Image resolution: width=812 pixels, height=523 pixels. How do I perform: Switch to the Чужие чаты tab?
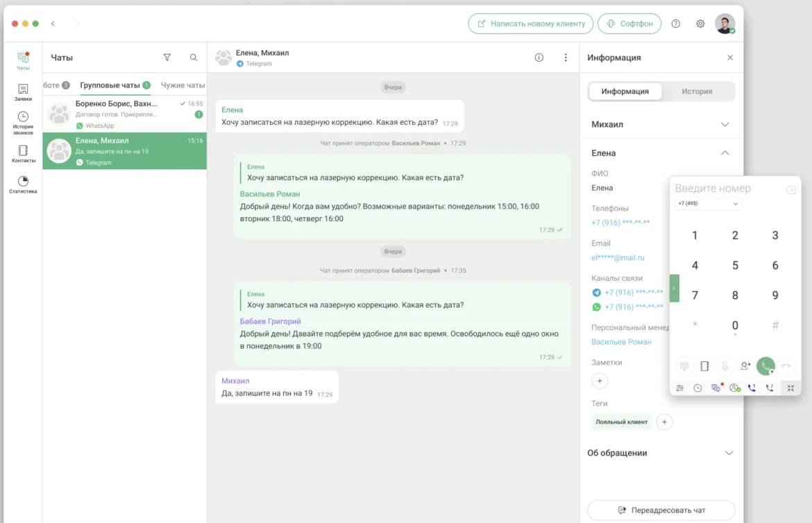click(183, 85)
